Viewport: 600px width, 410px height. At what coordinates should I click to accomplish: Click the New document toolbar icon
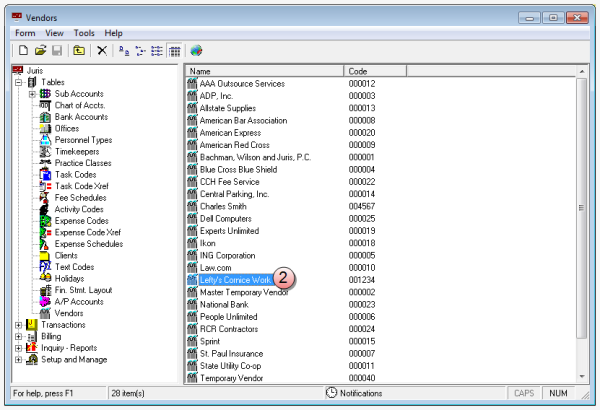click(22, 50)
